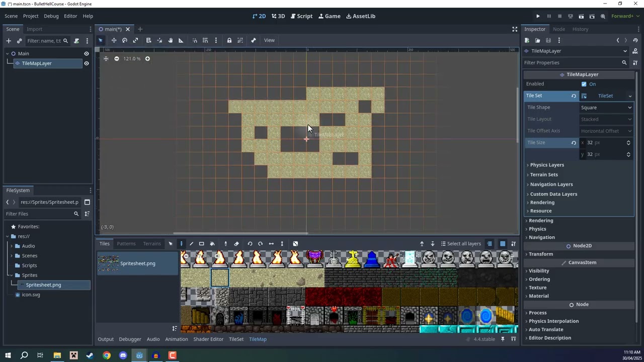The width and height of the screenshot is (644, 362).
Task: Toggle Smart Snap in viewport toolbar
Action: [x=195, y=40]
